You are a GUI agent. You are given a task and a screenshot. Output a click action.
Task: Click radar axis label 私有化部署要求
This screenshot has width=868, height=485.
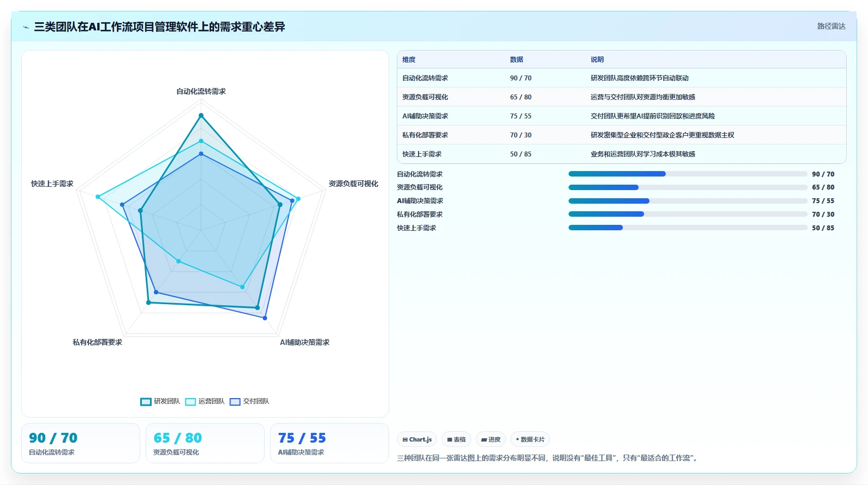click(98, 342)
